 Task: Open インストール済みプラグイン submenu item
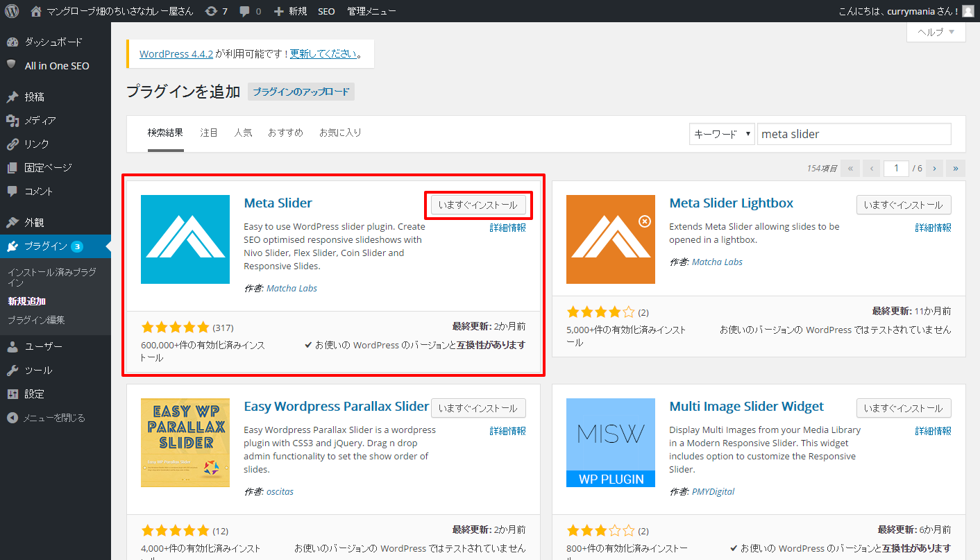[52, 278]
